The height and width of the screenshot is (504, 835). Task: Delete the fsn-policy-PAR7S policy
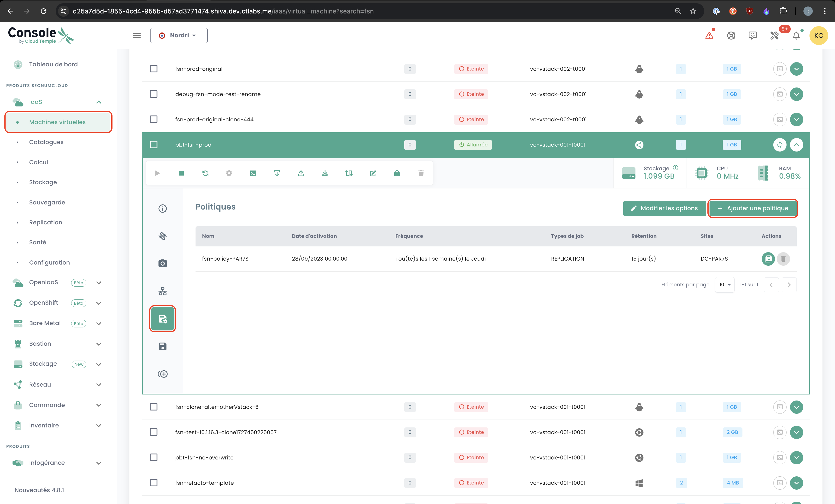(x=783, y=259)
